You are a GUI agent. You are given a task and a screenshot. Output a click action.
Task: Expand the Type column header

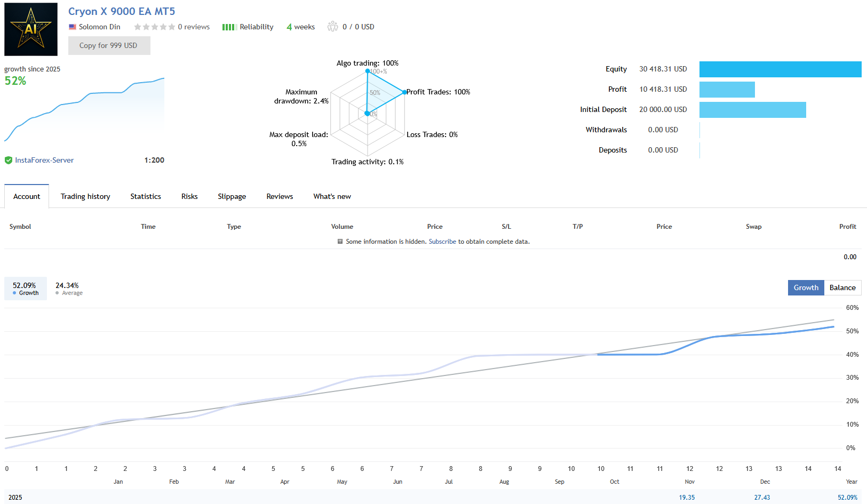click(234, 226)
